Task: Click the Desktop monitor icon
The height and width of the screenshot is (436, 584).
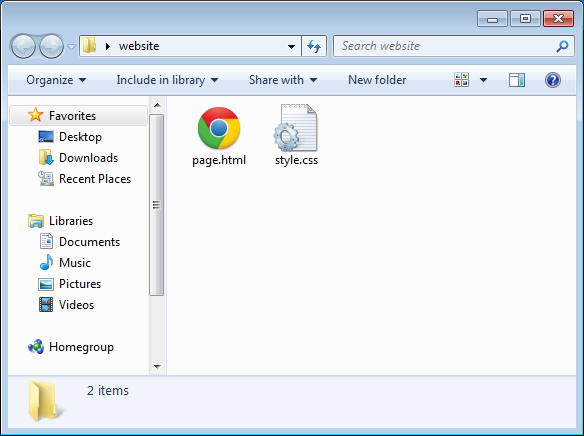Action: pyautogui.click(x=46, y=137)
